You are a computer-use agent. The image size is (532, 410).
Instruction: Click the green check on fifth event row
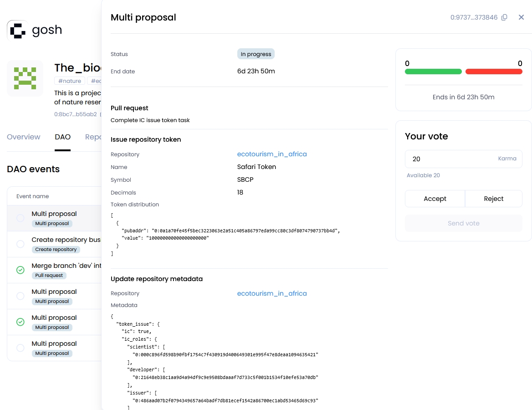(20, 322)
